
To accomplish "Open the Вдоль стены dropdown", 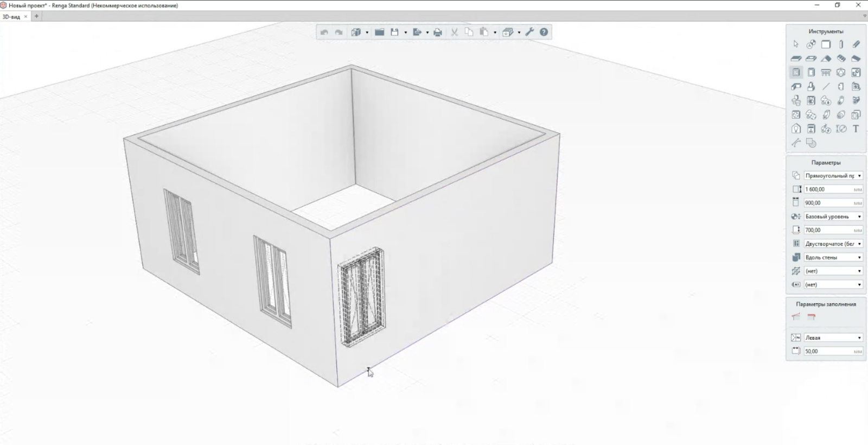I will pyautogui.click(x=833, y=257).
